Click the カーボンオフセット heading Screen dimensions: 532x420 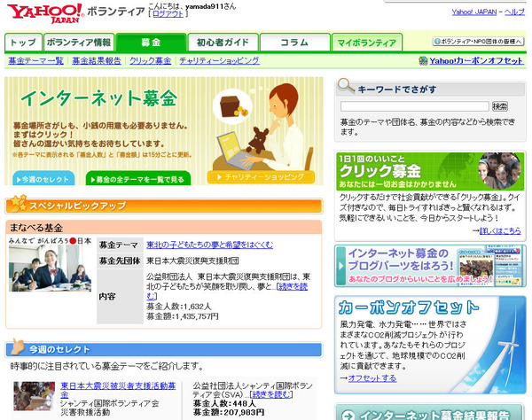(x=409, y=307)
